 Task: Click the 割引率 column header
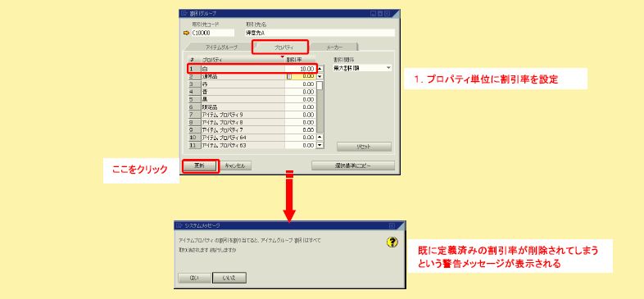[x=300, y=61]
